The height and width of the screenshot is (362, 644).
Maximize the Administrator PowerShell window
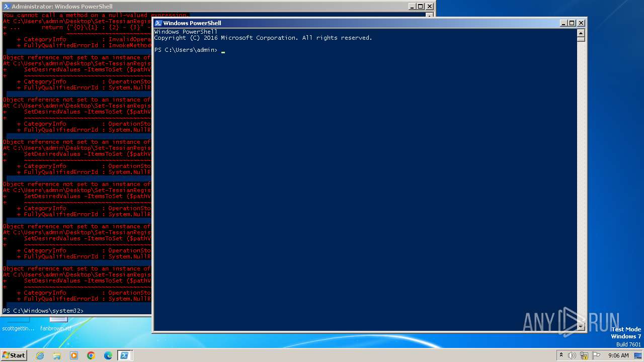click(x=421, y=7)
